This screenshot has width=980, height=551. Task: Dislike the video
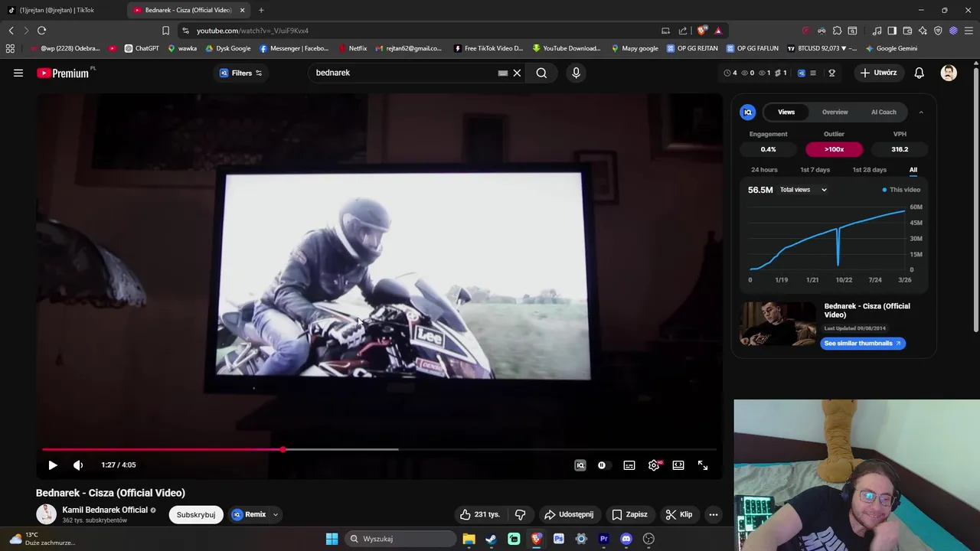tap(521, 514)
